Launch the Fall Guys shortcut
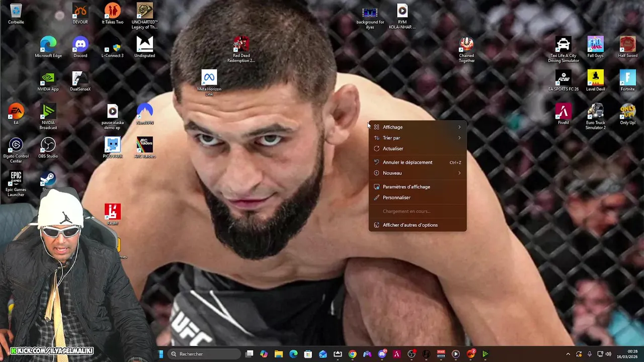This screenshot has height=362, width=644. (x=595, y=47)
